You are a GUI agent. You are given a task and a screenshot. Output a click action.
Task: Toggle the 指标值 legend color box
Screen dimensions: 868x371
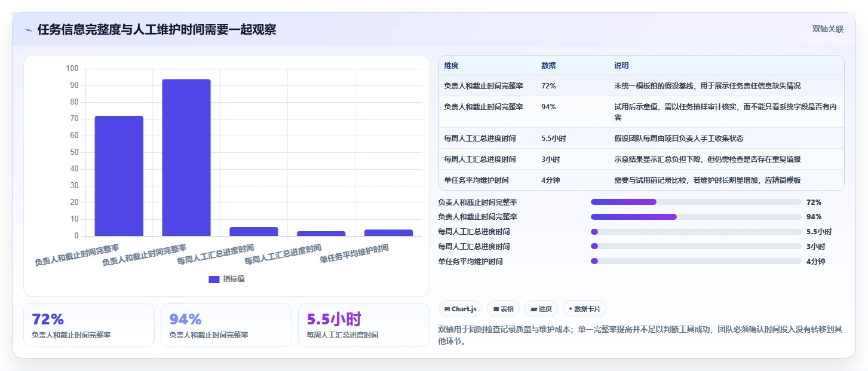tap(214, 279)
